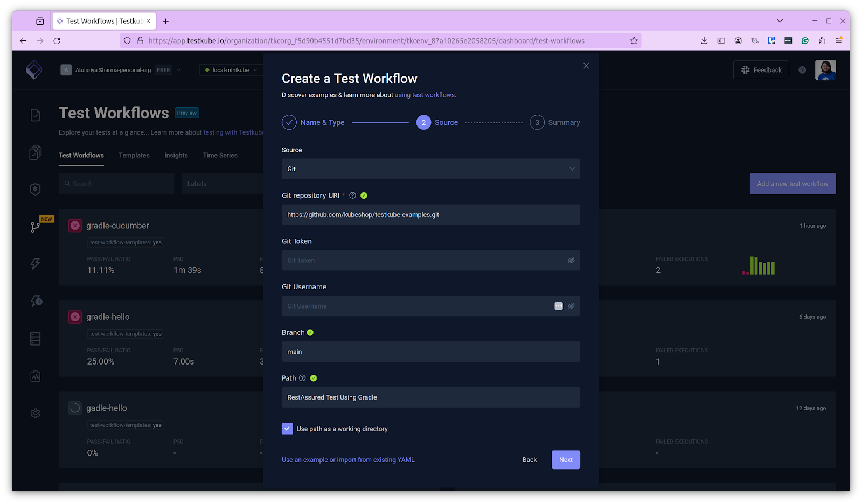Screen dimensions: 862x504
Task: Click the password manager icon in Git Username field
Action: point(559,306)
